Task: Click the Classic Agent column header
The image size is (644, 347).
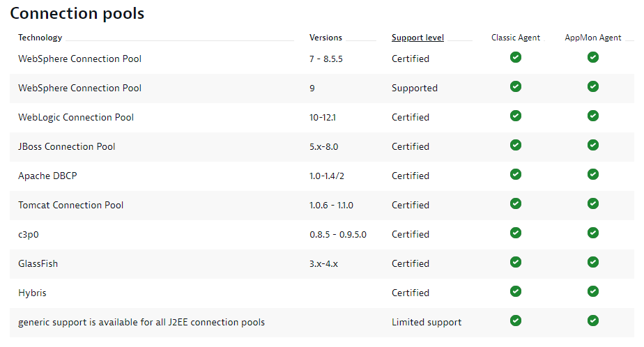Action: pos(516,38)
